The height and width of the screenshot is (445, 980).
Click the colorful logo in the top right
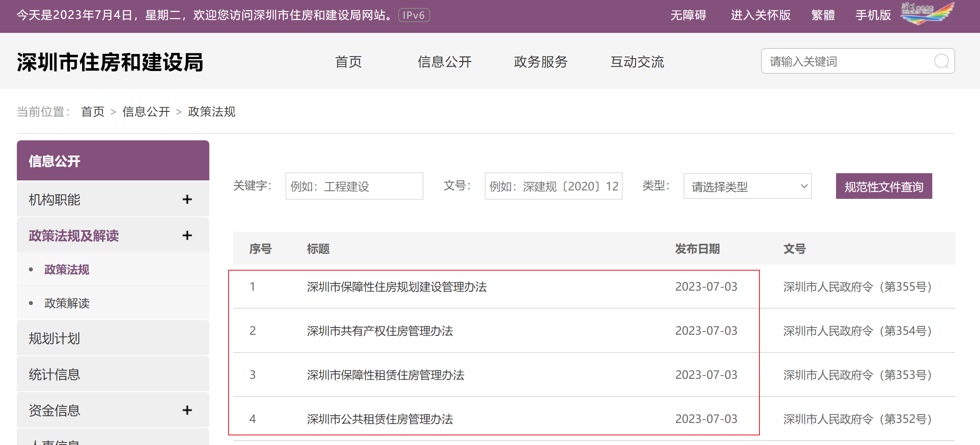coord(927,13)
